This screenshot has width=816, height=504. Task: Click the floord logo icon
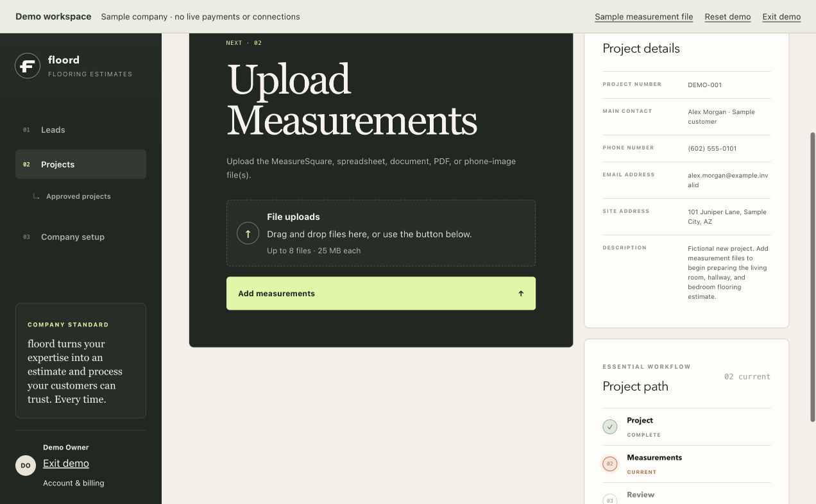point(28,65)
